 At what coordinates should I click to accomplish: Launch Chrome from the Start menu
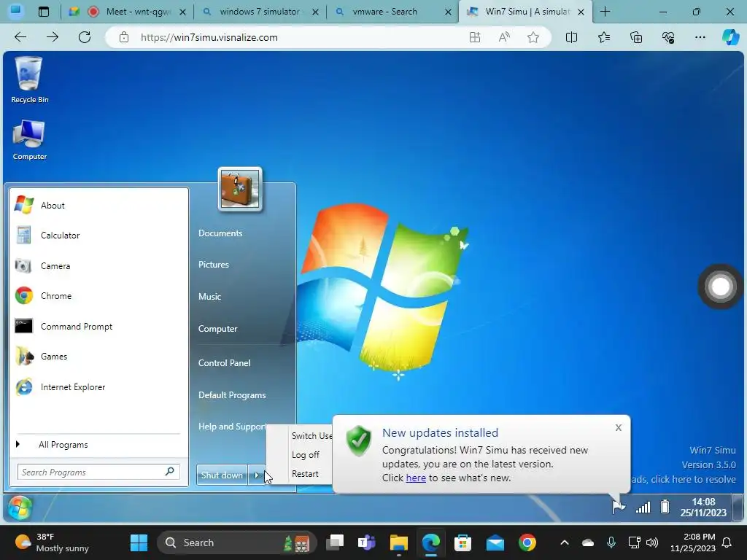pyautogui.click(x=98, y=296)
